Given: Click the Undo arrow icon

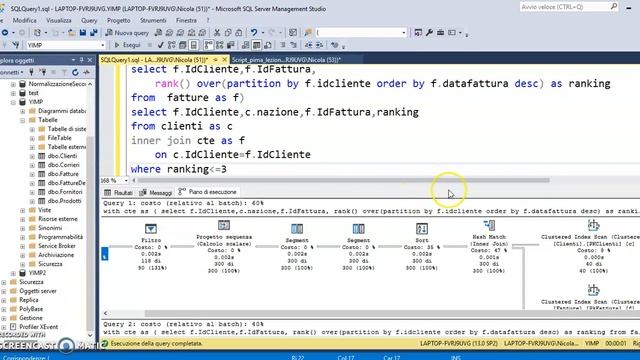Looking at the screenshot, I should [254, 33].
